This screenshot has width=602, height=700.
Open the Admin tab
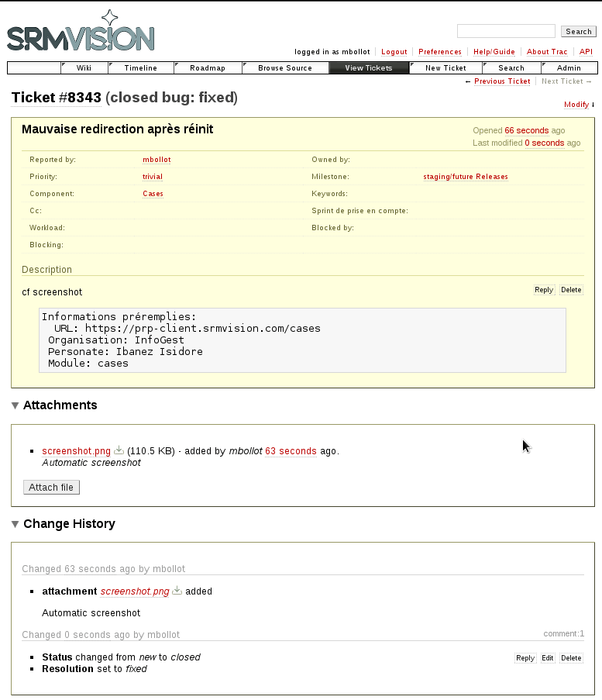(569, 68)
